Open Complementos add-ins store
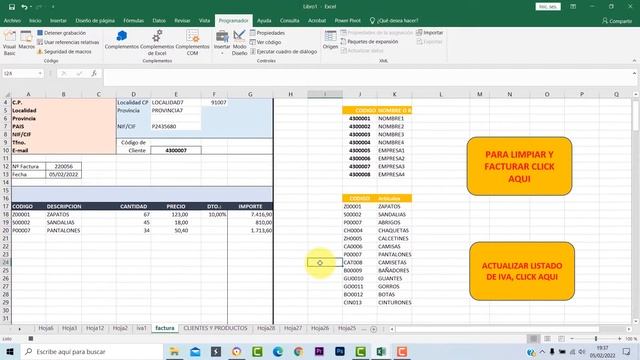Screen dimensions: 640x360 122,40
